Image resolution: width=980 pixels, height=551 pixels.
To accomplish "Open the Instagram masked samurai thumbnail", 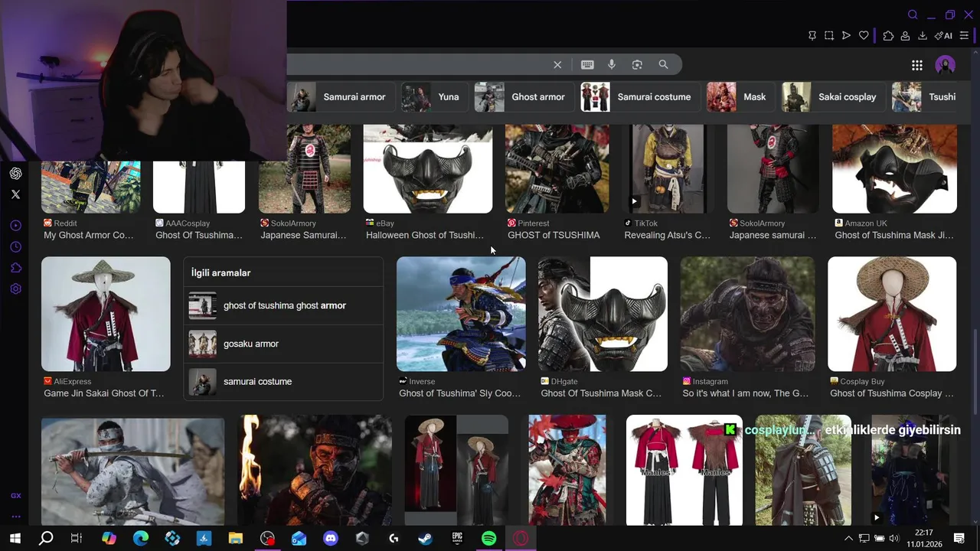I will click(x=747, y=314).
